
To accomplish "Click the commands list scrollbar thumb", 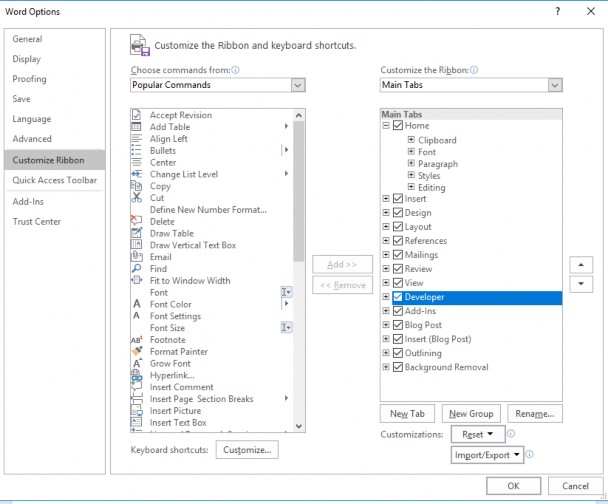I will tap(299, 191).
